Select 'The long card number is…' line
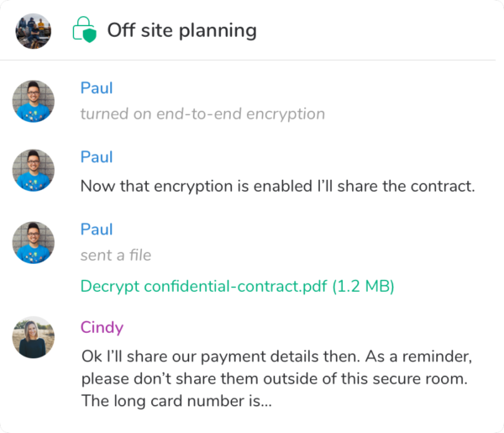This screenshot has height=433, width=504. 176,401
